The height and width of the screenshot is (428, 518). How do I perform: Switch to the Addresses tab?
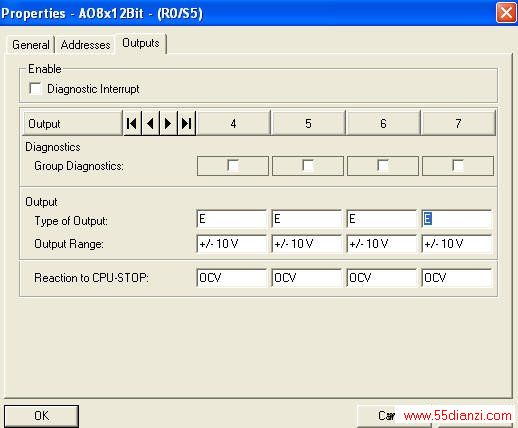(x=85, y=45)
